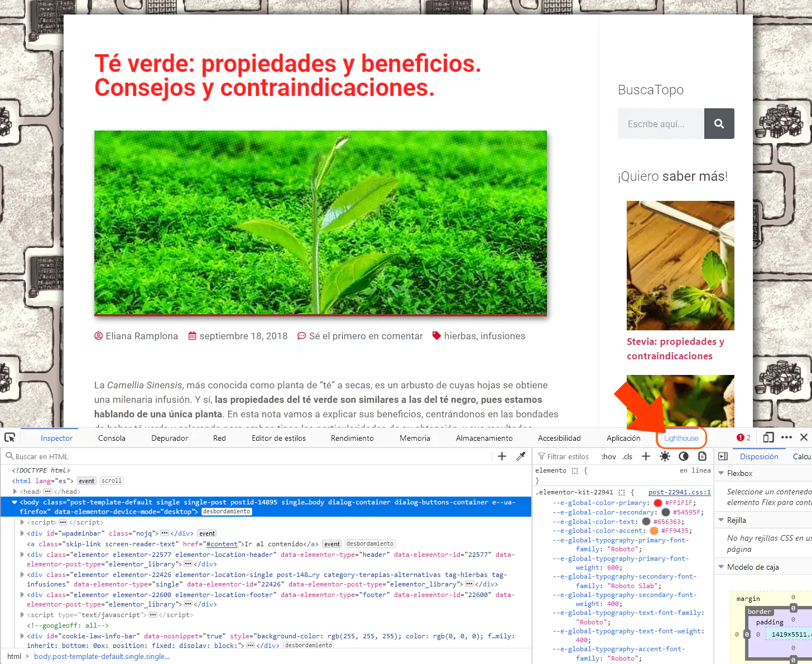Collapse the Flexbox section
This screenshot has height=664, width=812.
click(721, 473)
